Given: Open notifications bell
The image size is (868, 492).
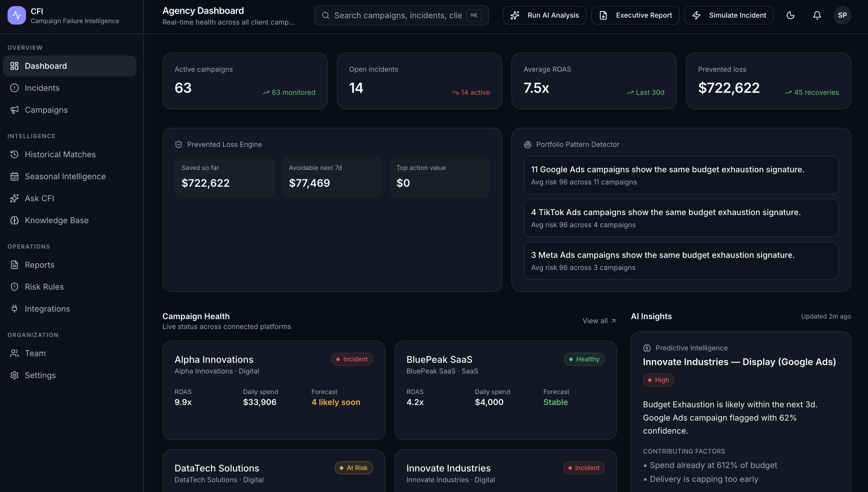Looking at the screenshot, I should pyautogui.click(x=817, y=15).
